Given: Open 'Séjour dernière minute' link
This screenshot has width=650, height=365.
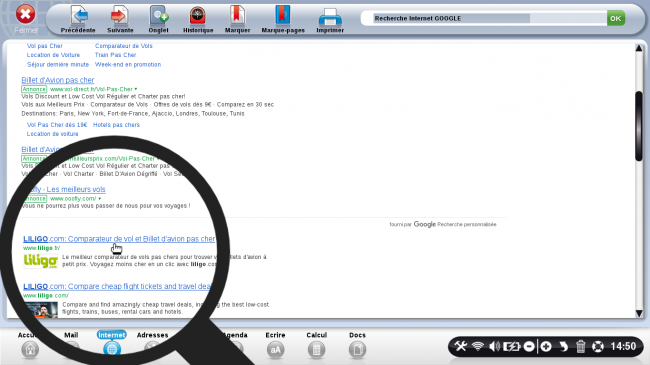Looking at the screenshot, I should coord(58,64).
